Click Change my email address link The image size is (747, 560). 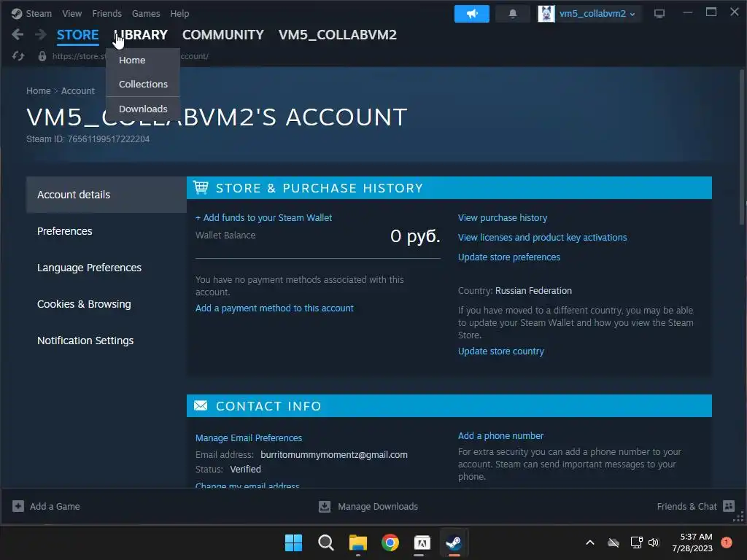[x=247, y=485]
